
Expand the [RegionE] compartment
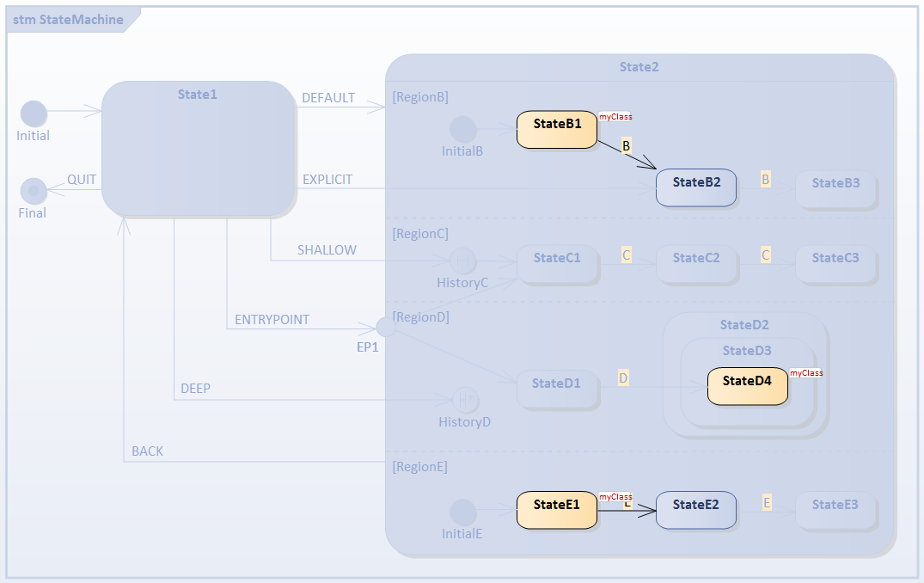tap(419, 466)
